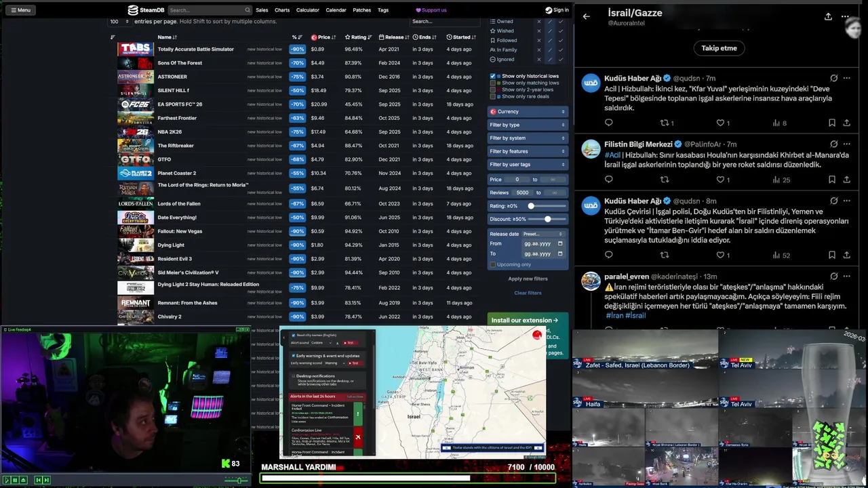Open the Currency dropdown
This screenshot has height=488, width=868.
pos(528,111)
